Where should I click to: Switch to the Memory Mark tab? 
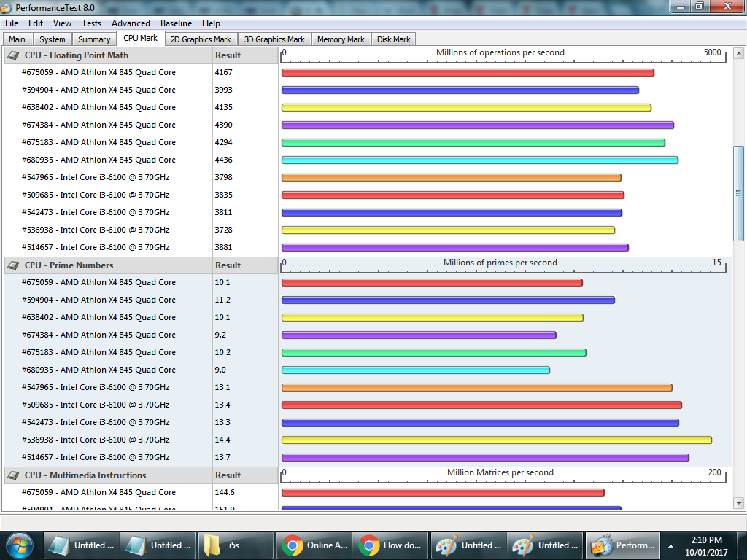coord(341,39)
